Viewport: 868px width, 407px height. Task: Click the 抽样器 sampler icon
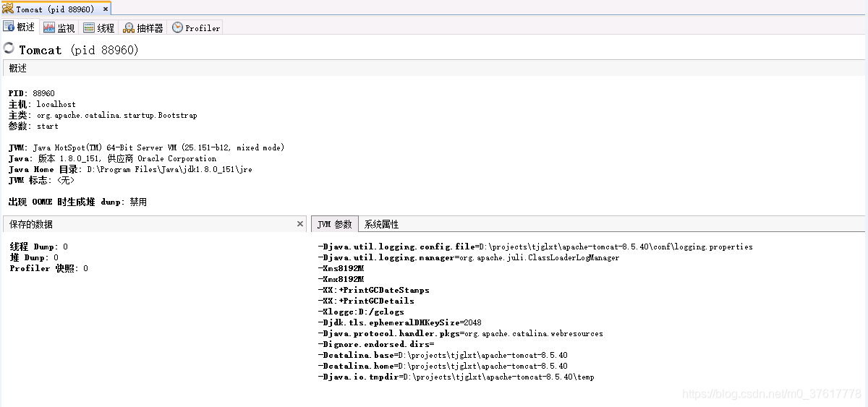(128, 27)
